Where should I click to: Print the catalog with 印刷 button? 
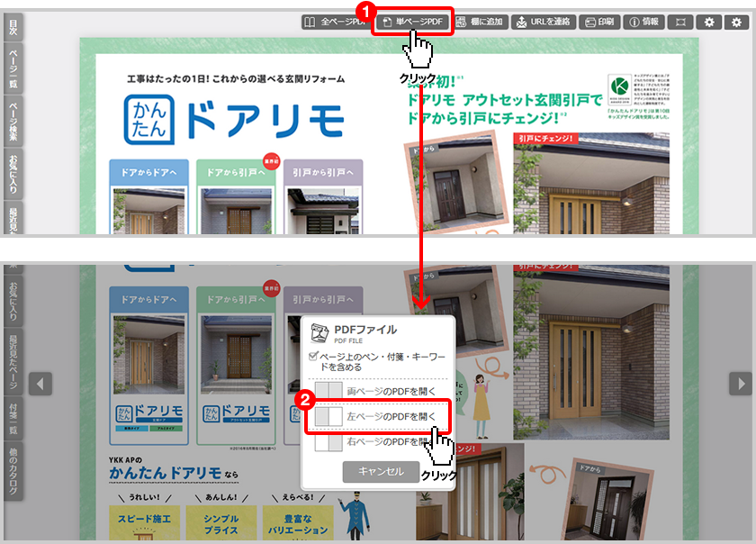(x=602, y=22)
